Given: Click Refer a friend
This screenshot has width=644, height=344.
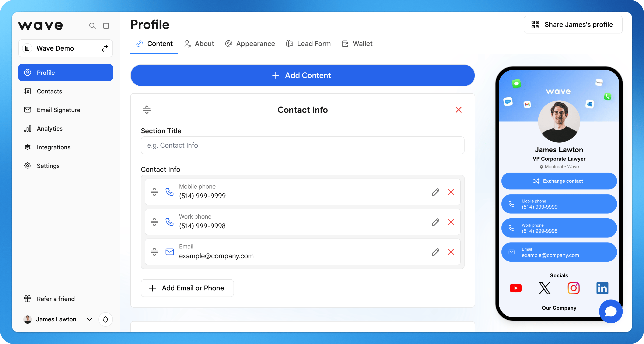Looking at the screenshot, I should [49, 299].
